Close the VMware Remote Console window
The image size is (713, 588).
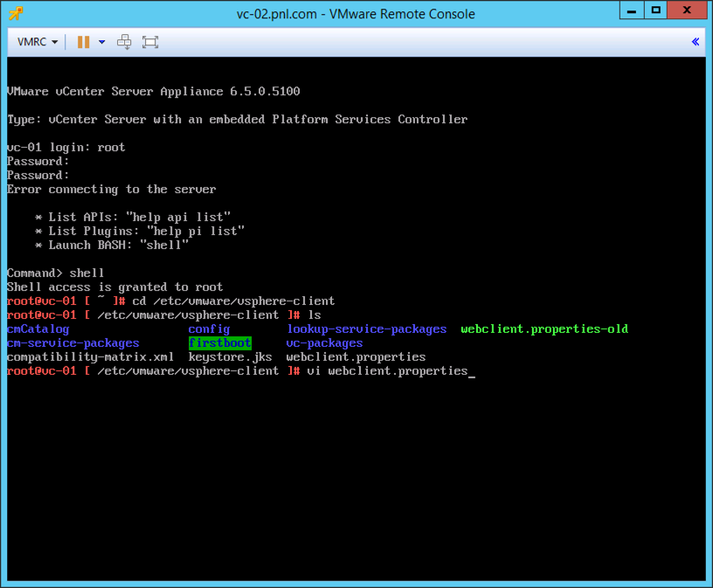[687, 10]
